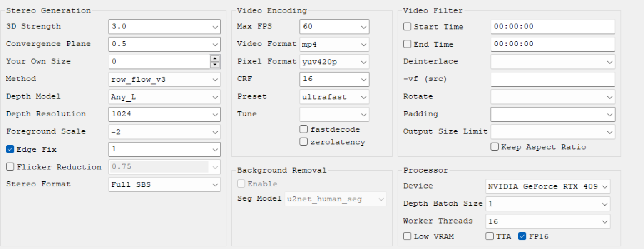The height and width of the screenshot is (249, 644).
Task: Toggle FP16 checkbox off
Action: click(x=522, y=236)
